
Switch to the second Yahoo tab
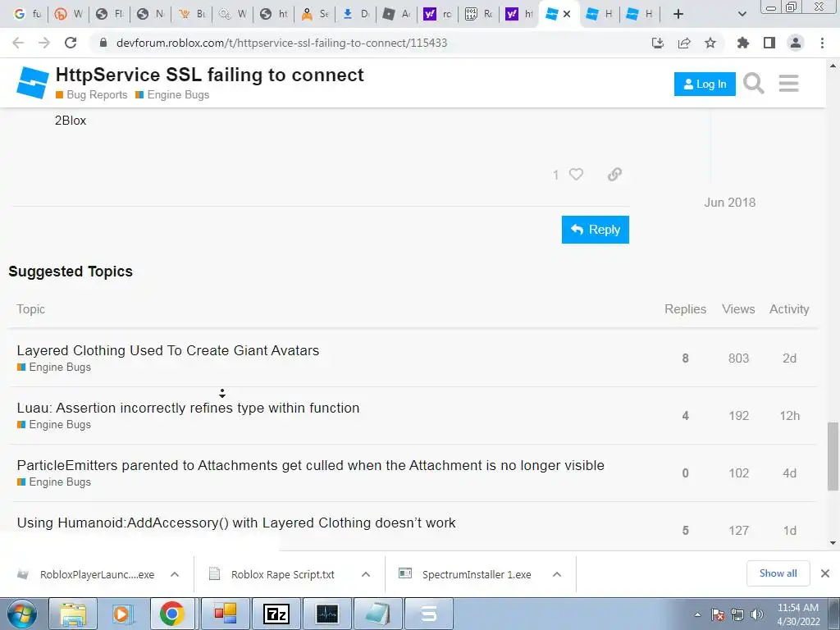pyautogui.click(x=519, y=14)
